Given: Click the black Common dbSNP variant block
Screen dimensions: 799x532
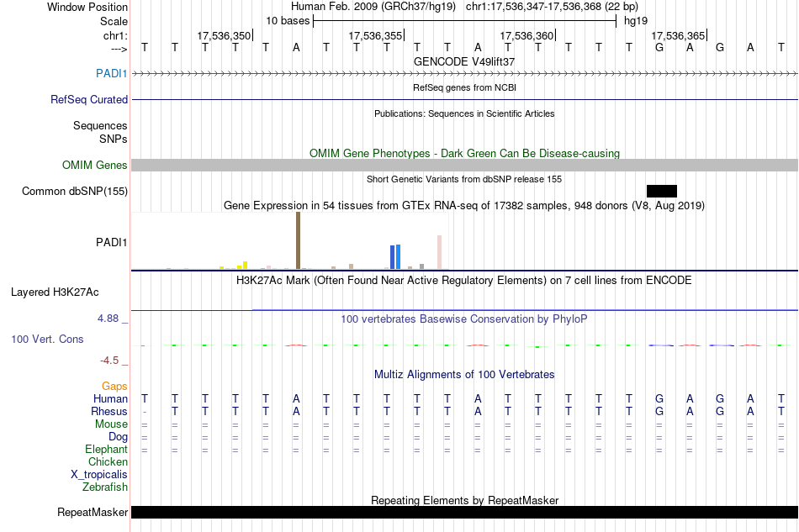Looking at the screenshot, I should (661, 191).
